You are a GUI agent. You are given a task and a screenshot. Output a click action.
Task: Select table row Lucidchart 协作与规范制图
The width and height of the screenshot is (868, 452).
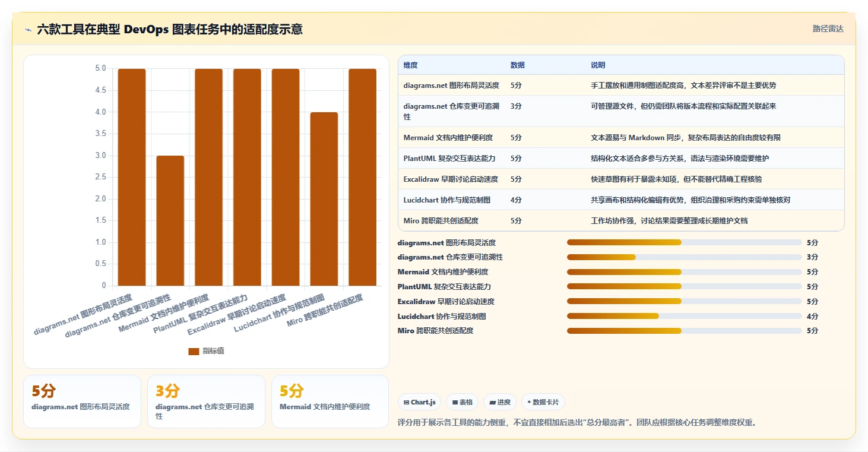point(621,200)
